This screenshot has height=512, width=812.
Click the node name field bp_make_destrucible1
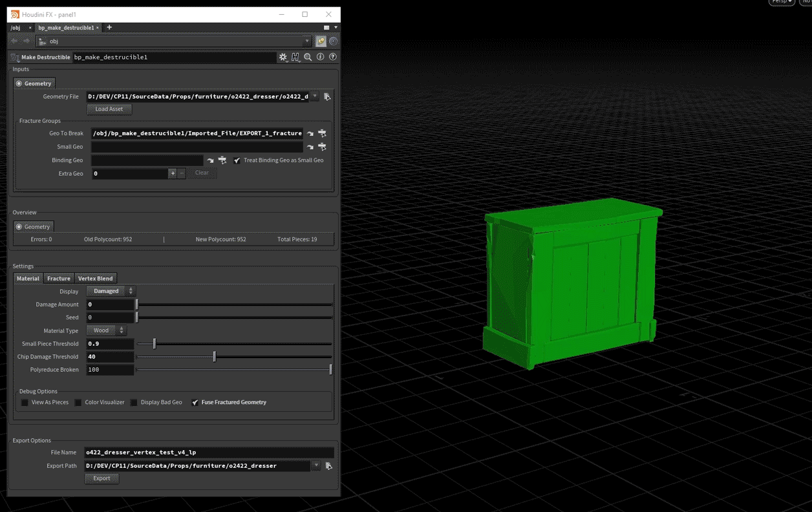point(175,58)
